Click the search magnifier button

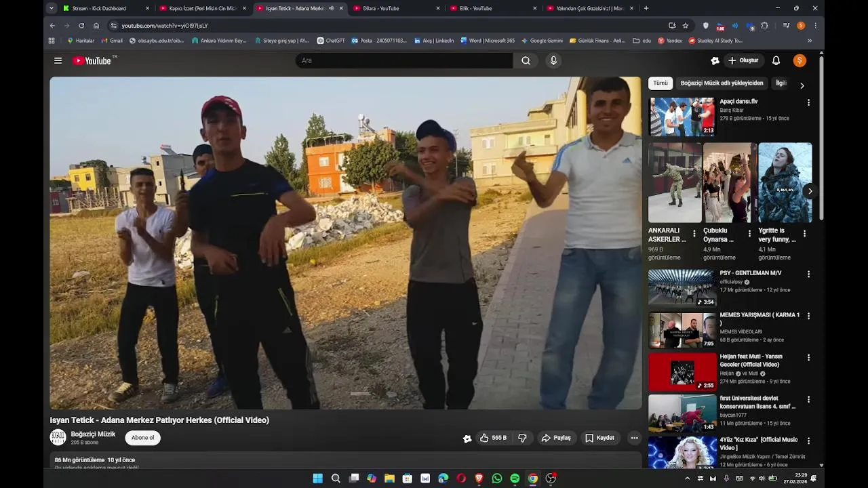pyautogui.click(x=526, y=60)
